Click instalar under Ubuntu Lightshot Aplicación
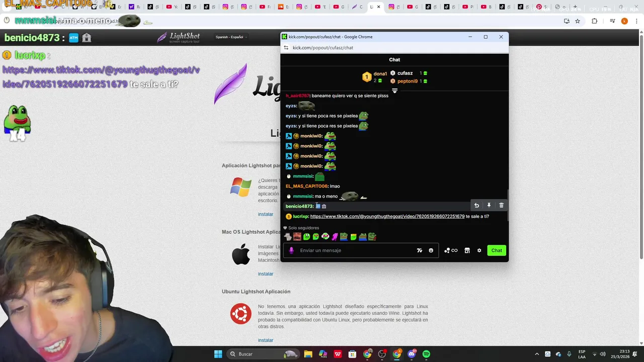The height and width of the screenshot is (362, 644). click(266, 340)
